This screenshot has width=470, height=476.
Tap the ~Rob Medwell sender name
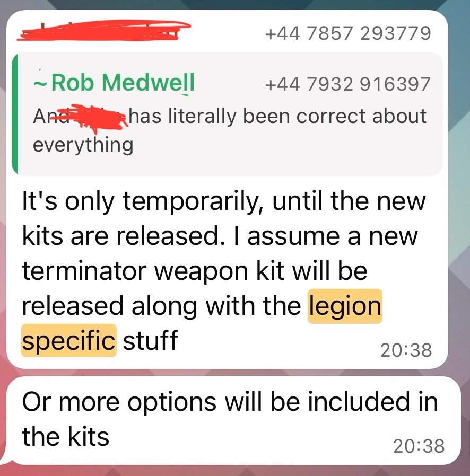tap(114, 83)
